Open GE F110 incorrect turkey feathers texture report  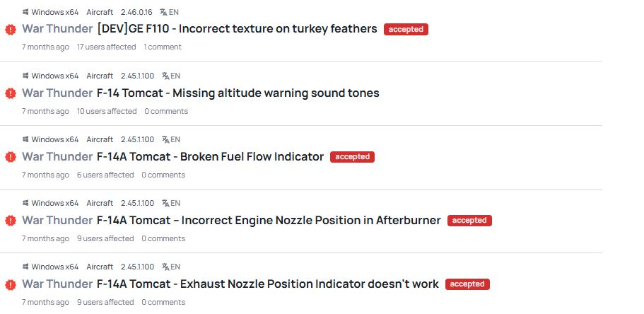236,29
